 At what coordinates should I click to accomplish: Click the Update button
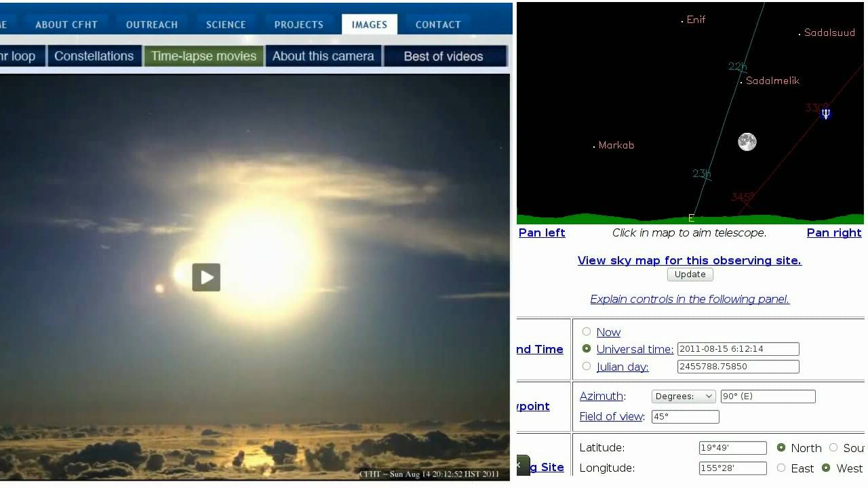point(690,274)
